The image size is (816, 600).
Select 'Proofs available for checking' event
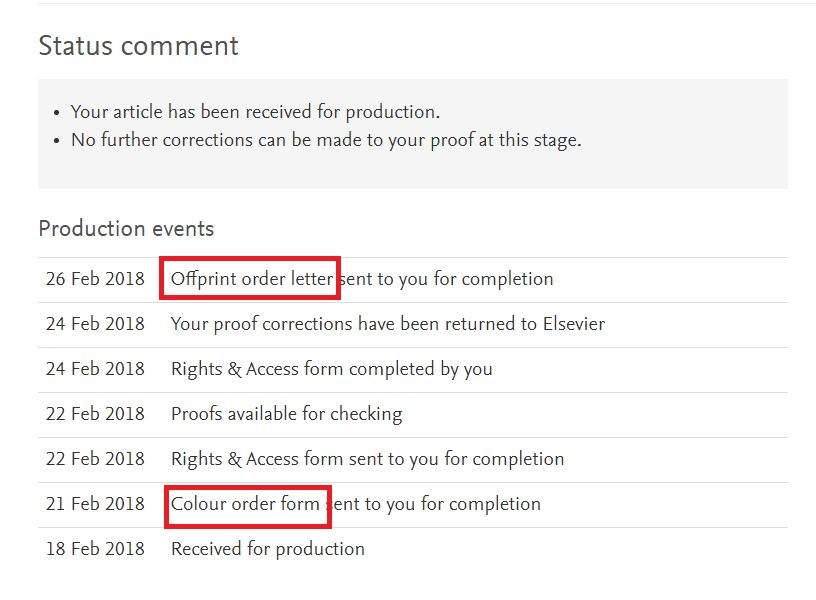coord(286,414)
